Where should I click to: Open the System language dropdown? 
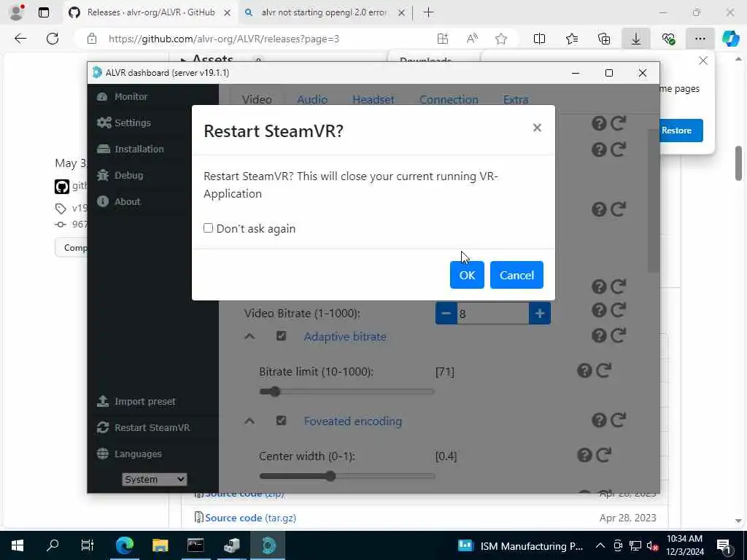point(154,479)
